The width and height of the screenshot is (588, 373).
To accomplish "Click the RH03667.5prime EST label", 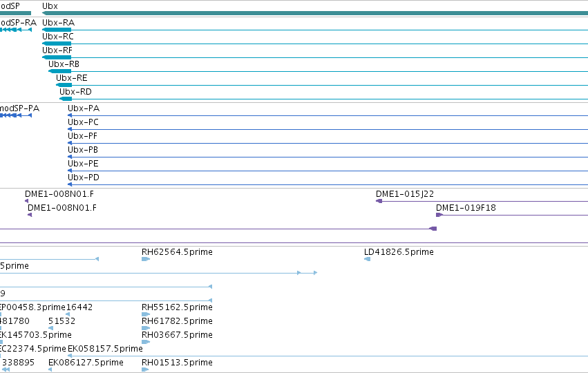I will (177, 335).
